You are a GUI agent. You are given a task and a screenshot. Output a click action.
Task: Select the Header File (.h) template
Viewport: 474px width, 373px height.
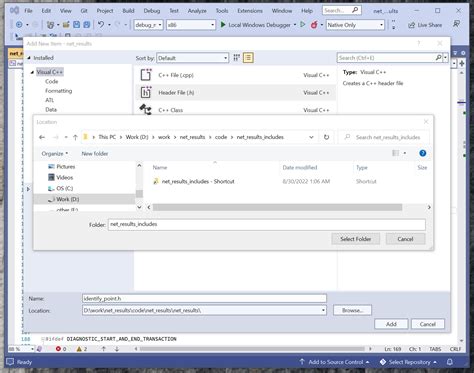point(235,92)
